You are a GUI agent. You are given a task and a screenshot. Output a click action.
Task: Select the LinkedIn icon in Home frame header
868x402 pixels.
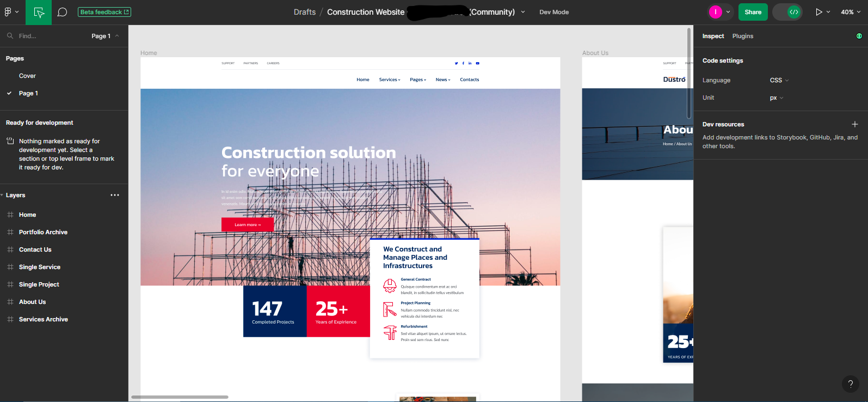tap(470, 63)
